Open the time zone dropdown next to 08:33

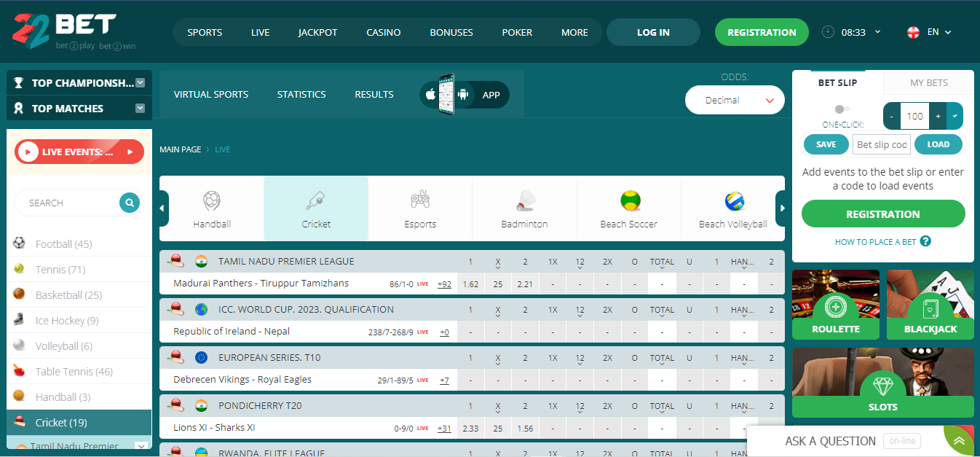(x=877, y=32)
